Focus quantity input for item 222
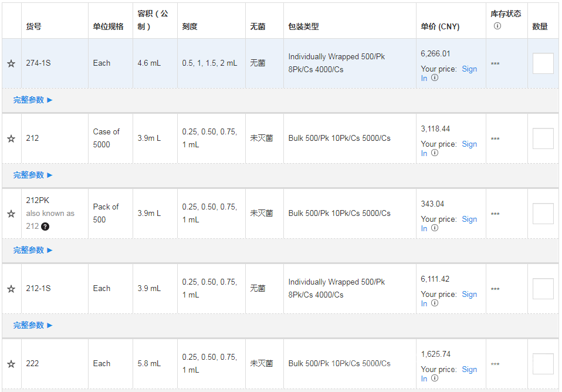562x392 pixels. [x=543, y=364]
